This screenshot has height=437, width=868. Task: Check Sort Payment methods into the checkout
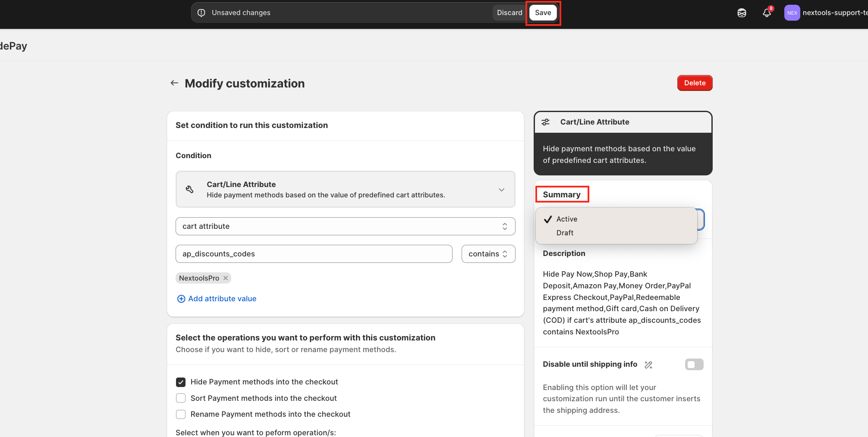(181, 398)
